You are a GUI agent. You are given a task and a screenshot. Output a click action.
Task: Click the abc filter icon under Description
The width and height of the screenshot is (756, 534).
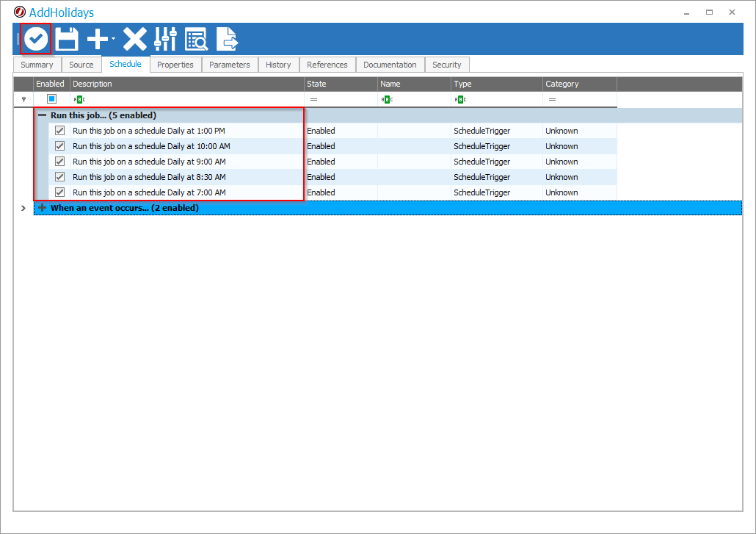(80, 98)
